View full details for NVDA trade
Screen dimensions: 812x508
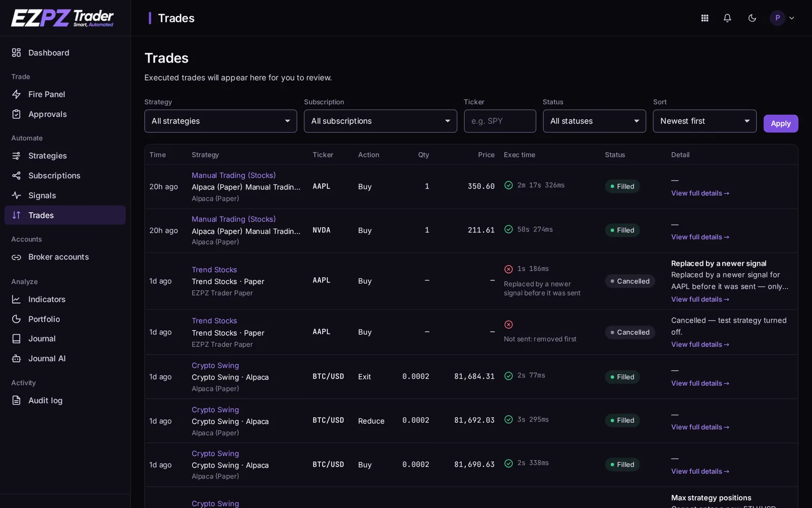[x=700, y=237]
